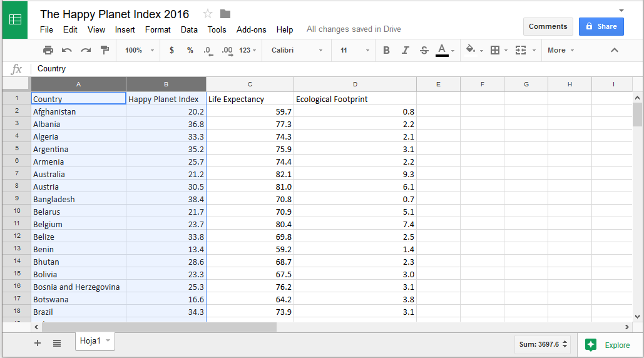The width and height of the screenshot is (644, 358).
Task: Open the Borders tool
Action: pyautogui.click(x=495, y=50)
